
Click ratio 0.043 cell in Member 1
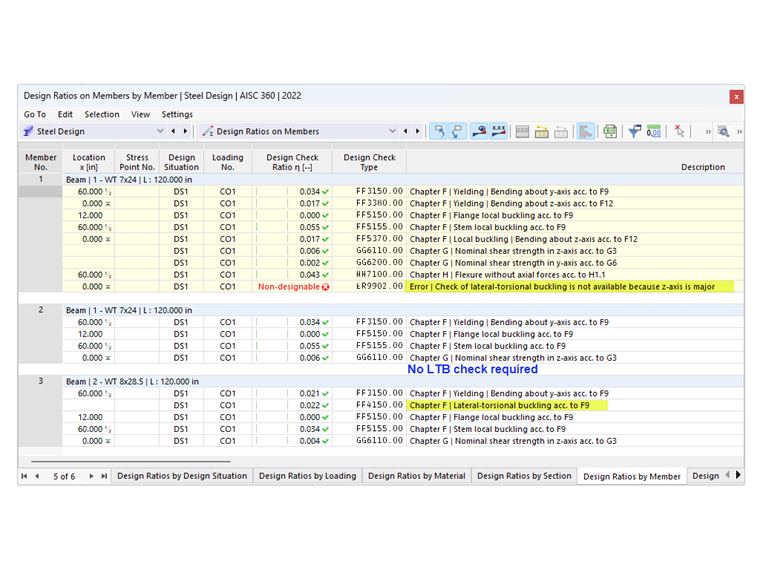pos(292,275)
